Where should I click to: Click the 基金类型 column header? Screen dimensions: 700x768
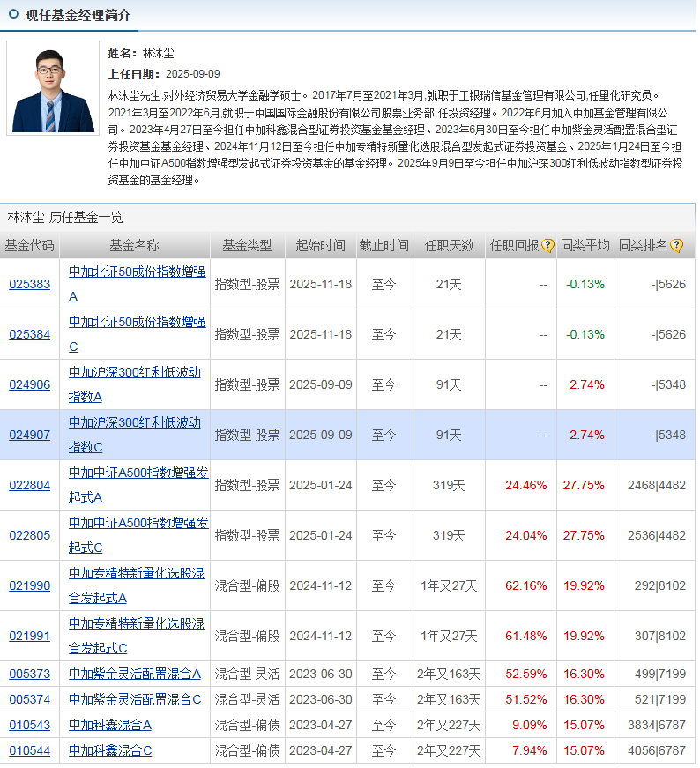(x=248, y=245)
